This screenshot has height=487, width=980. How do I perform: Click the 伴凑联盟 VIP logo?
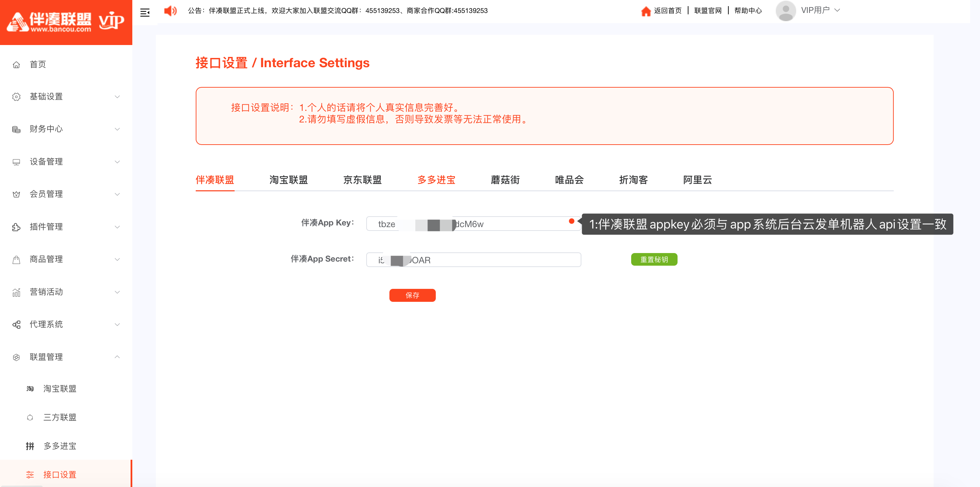coord(66,22)
